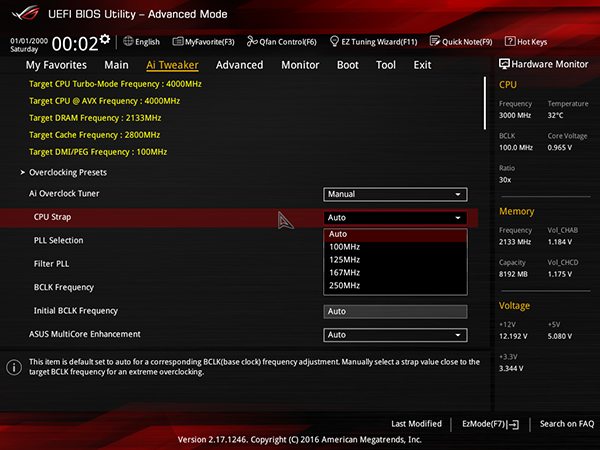
Task: Open MyFavorite(F3) icon
Action: pyautogui.click(x=178, y=41)
